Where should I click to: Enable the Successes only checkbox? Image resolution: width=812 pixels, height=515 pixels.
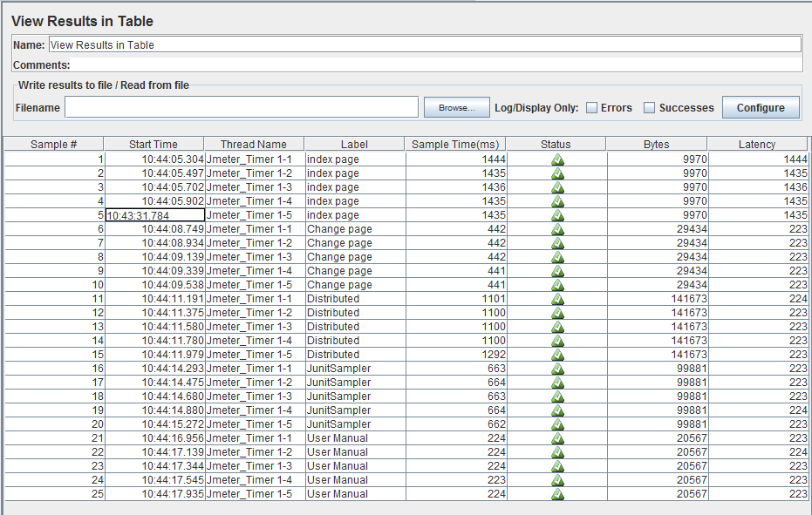click(x=649, y=108)
